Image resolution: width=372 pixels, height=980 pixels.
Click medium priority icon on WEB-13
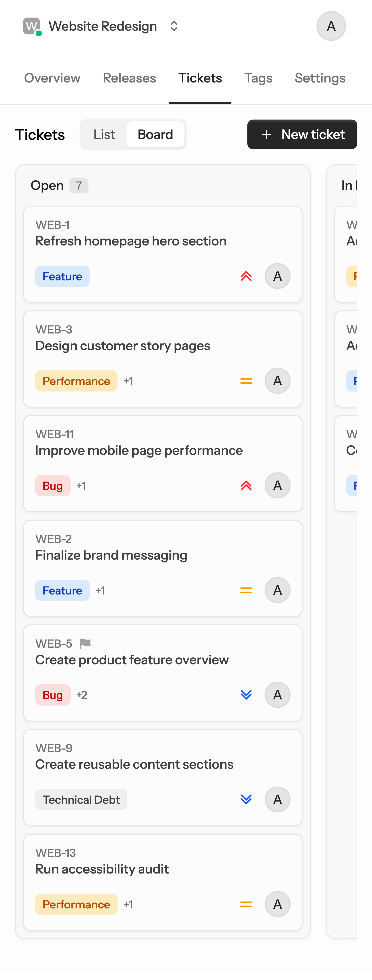click(246, 904)
